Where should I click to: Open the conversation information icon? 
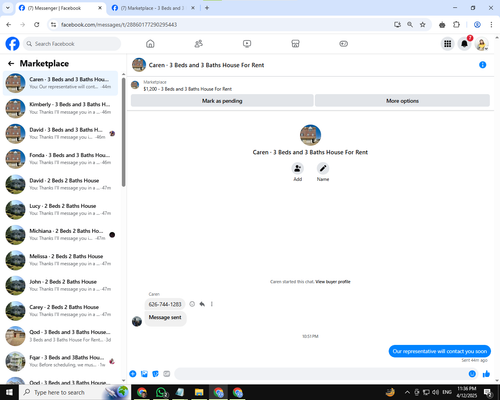[482, 65]
